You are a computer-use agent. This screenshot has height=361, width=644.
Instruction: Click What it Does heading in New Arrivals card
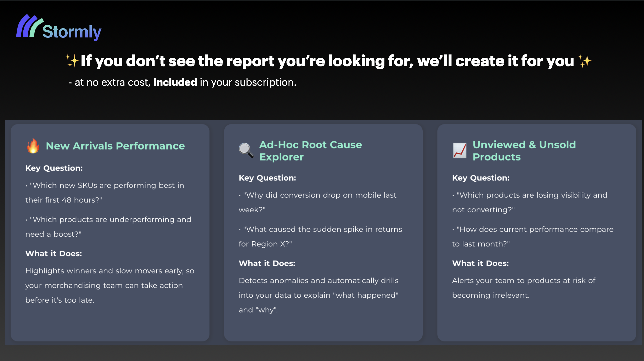[x=53, y=253]
